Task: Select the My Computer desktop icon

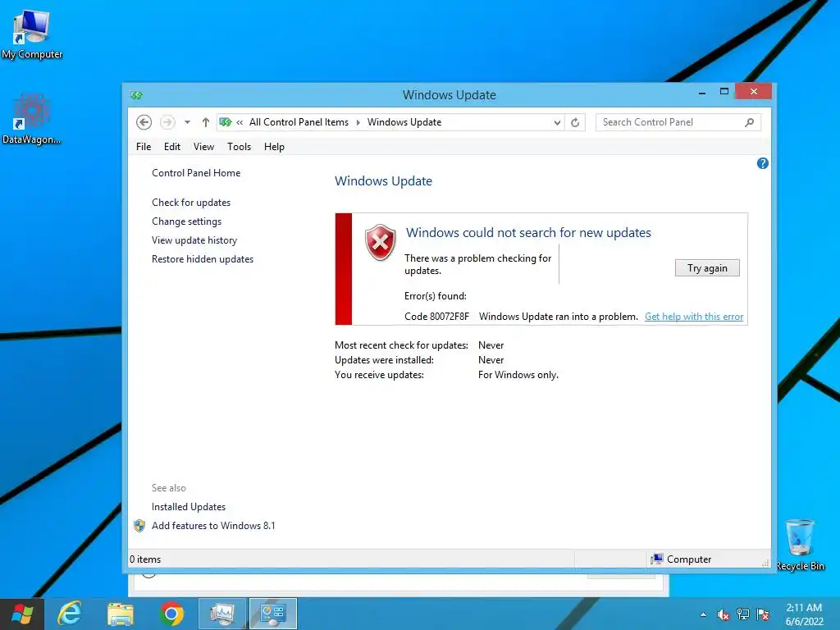Action: [32, 34]
